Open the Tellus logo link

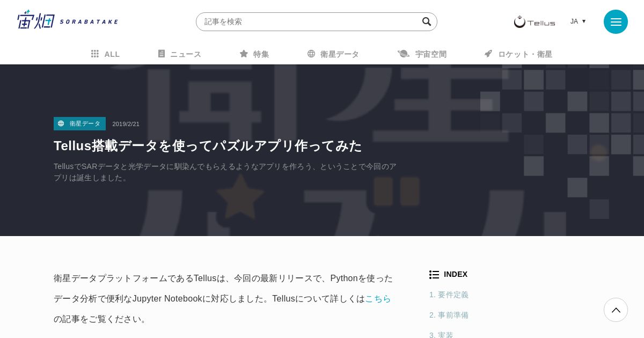(x=535, y=21)
